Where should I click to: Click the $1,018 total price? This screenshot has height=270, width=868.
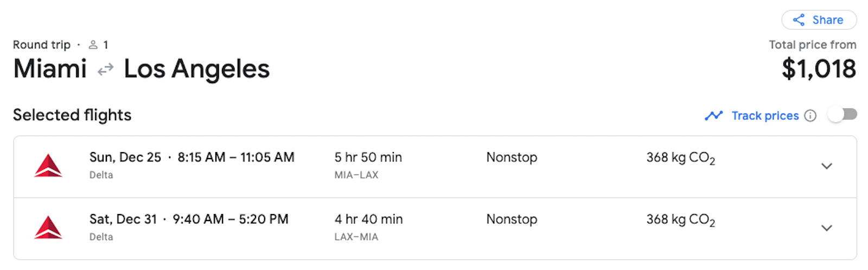click(x=819, y=69)
